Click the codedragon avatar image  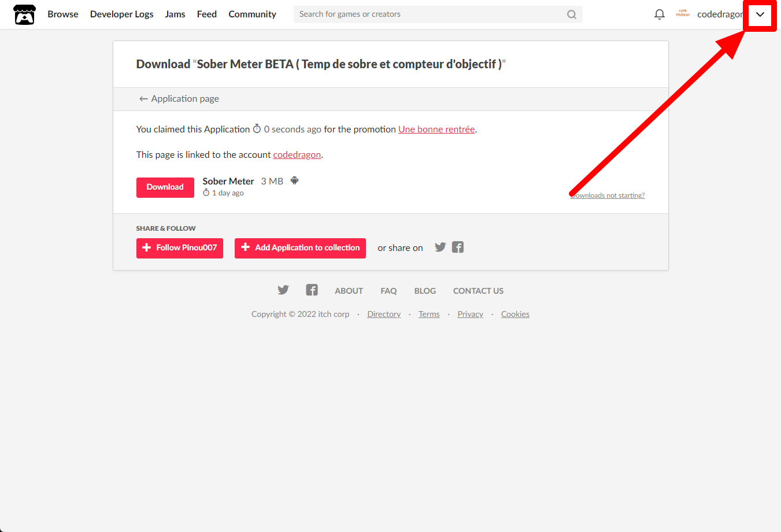683,14
